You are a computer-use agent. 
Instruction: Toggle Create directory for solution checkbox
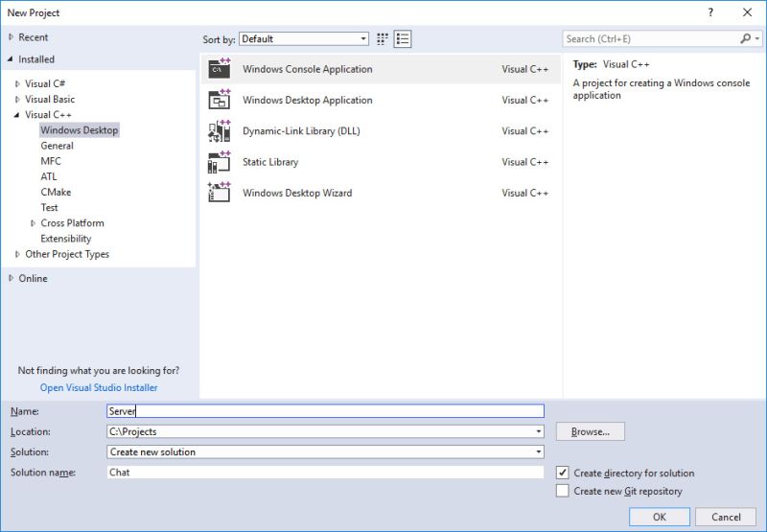tap(563, 473)
